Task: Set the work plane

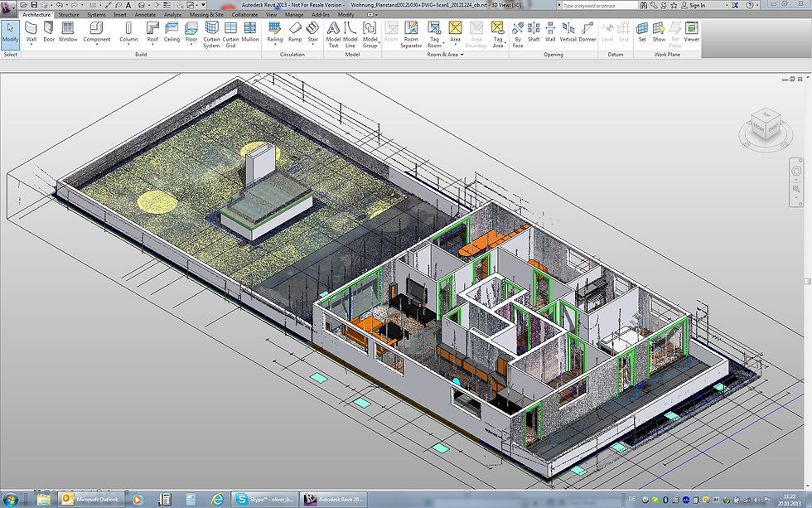Action: coord(642,32)
